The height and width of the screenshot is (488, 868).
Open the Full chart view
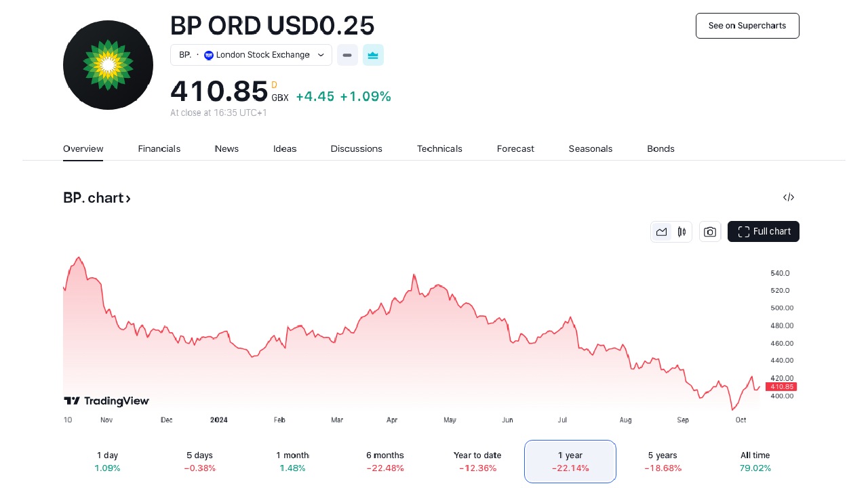[x=764, y=231]
